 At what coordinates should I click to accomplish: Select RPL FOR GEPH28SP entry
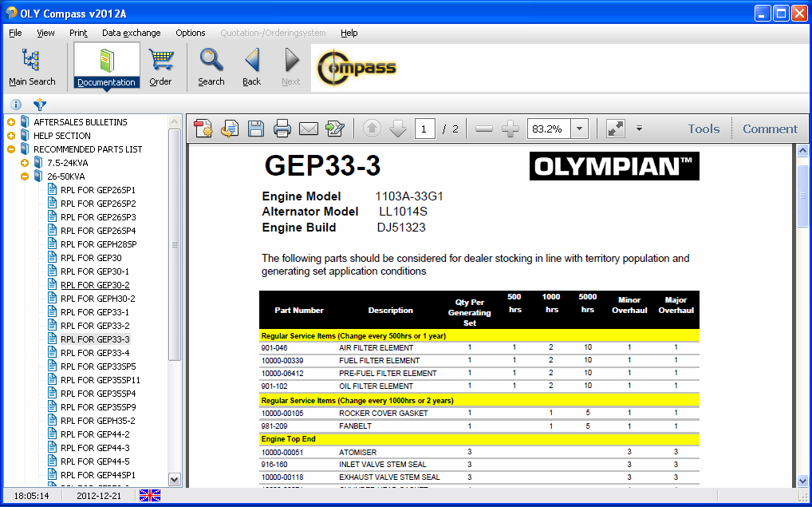pyautogui.click(x=99, y=244)
